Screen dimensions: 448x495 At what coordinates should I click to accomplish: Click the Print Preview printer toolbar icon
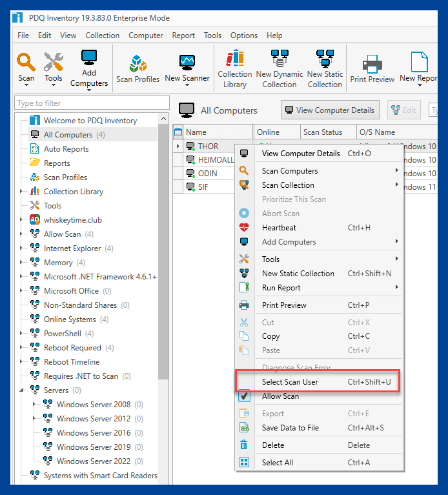point(372,64)
